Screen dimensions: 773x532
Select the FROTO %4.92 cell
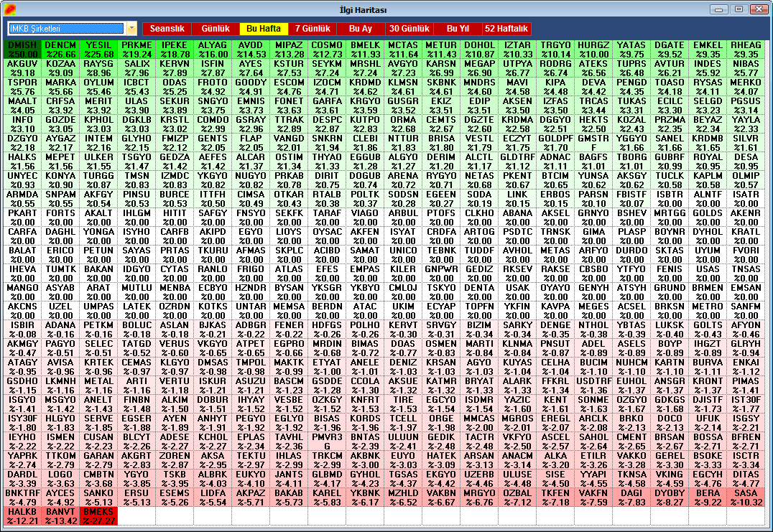pyautogui.click(x=213, y=87)
